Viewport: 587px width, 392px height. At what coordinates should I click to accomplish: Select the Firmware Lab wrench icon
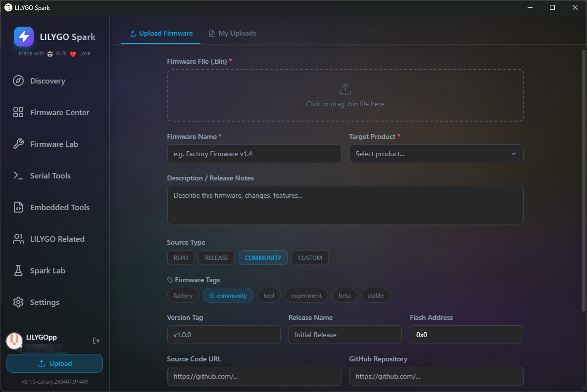(18, 144)
